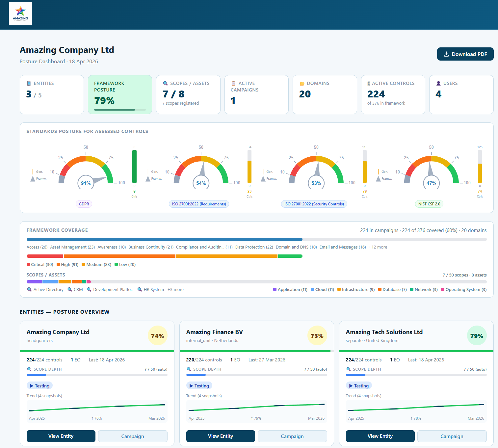The height and width of the screenshot is (448, 498).
Task: Click the Active Controls icon
Action: coord(368,83)
